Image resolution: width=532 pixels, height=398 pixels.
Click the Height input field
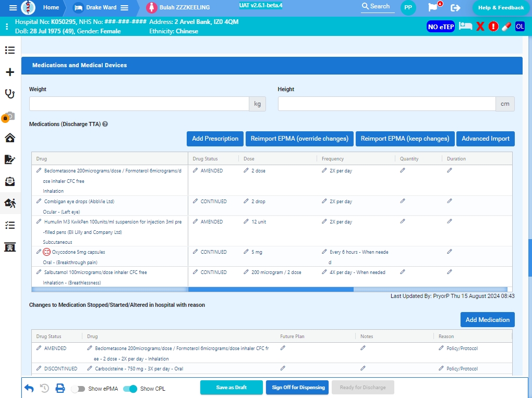387,104
